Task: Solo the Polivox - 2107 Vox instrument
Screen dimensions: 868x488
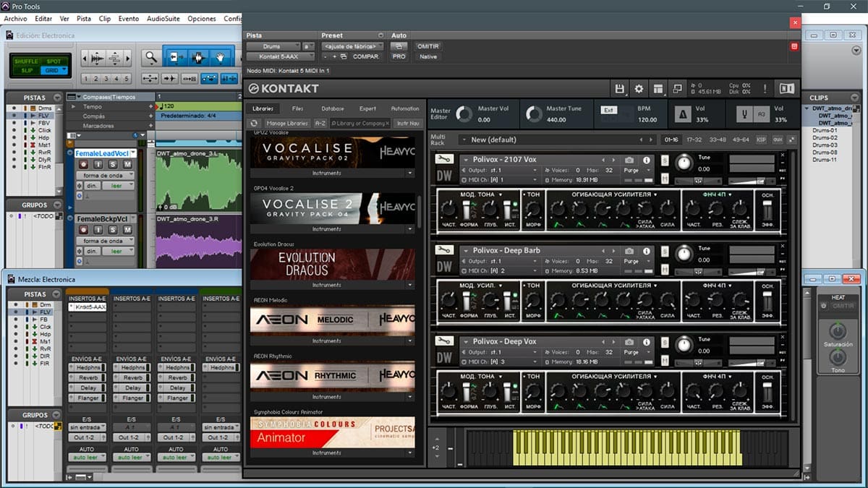Action: [x=665, y=160]
